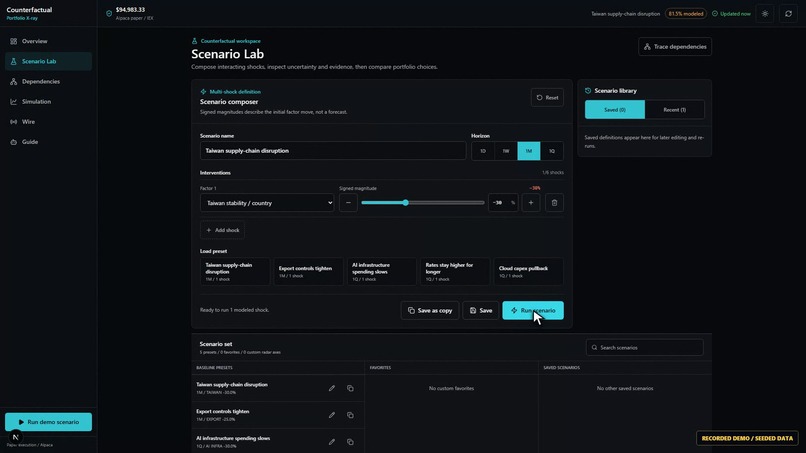
Task: Select Scenario Lab in the sidebar
Action: coord(48,61)
